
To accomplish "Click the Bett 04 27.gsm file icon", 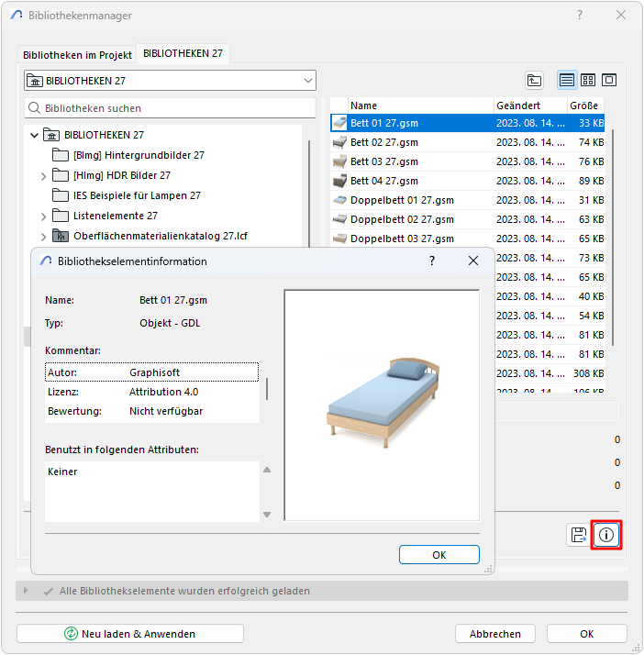I will pyautogui.click(x=339, y=181).
